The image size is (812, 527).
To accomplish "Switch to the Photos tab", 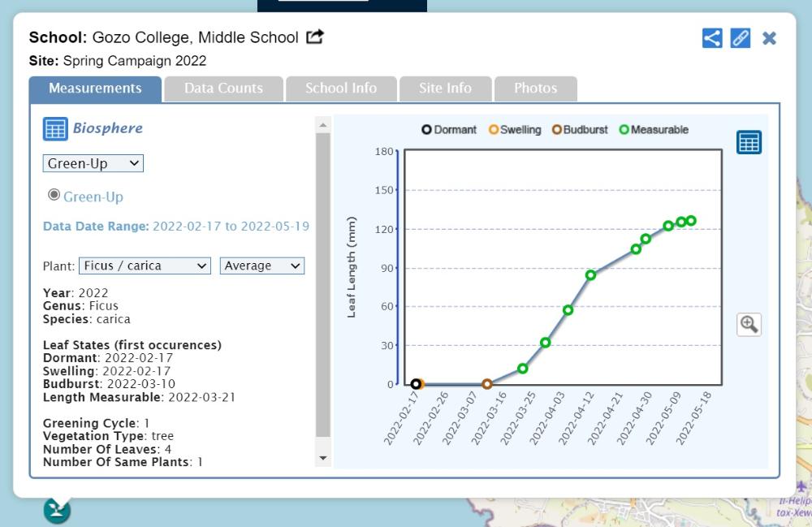I will pos(535,89).
